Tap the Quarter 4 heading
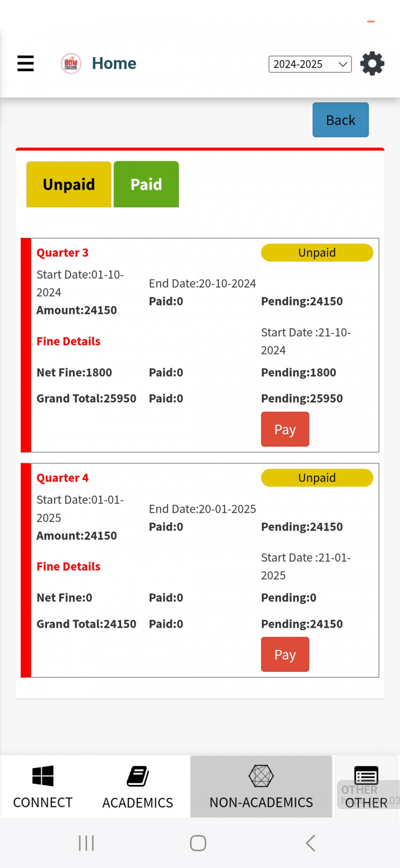 click(x=62, y=478)
